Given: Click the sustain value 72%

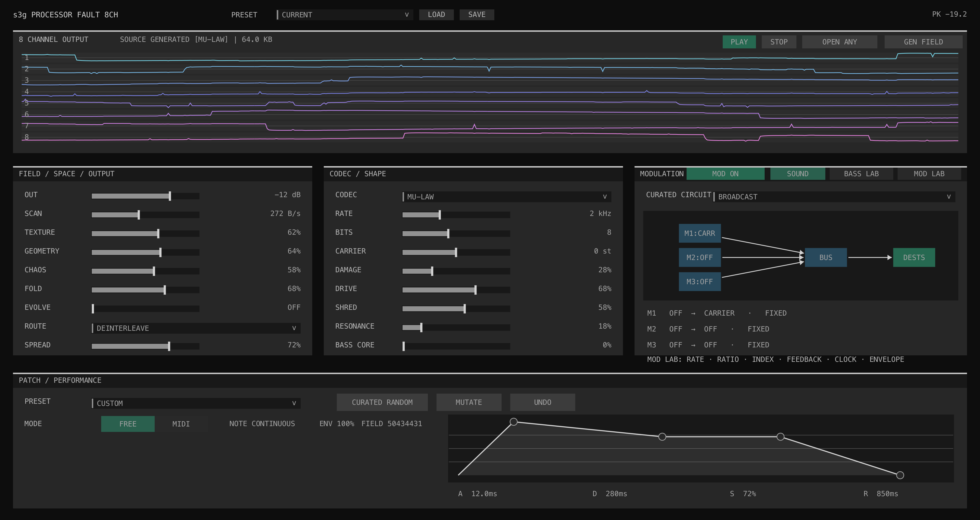Looking at the screenshot, I should point(749,494).
